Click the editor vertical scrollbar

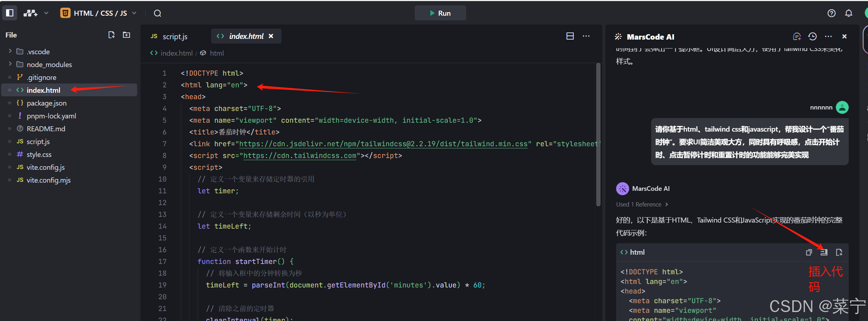(598, 135)
